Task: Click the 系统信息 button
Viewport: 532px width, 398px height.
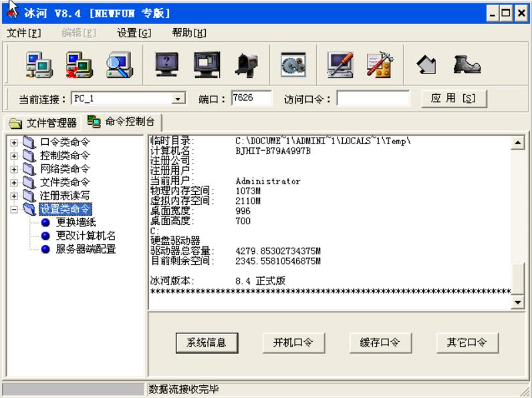Action: tap(207, 343)
